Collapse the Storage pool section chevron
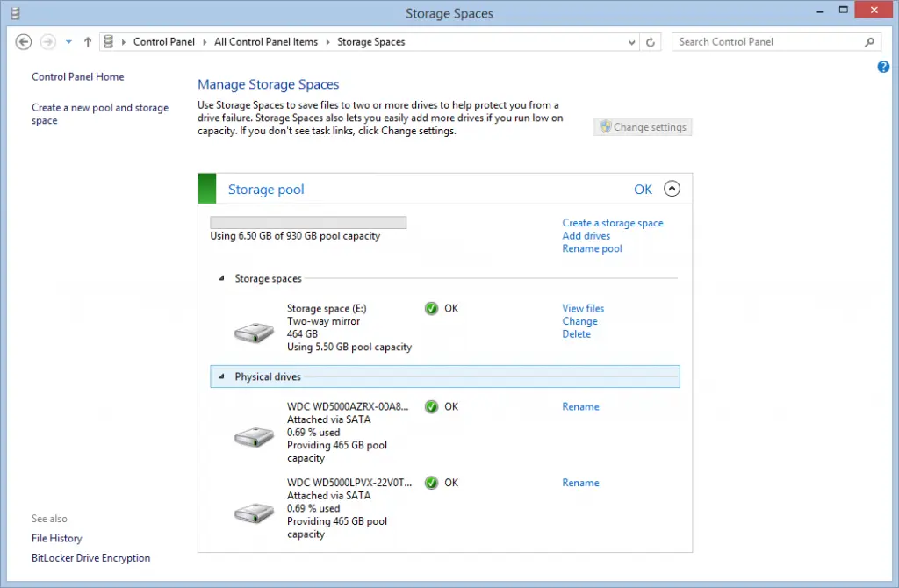899x588 pixels. coord(672,189)
